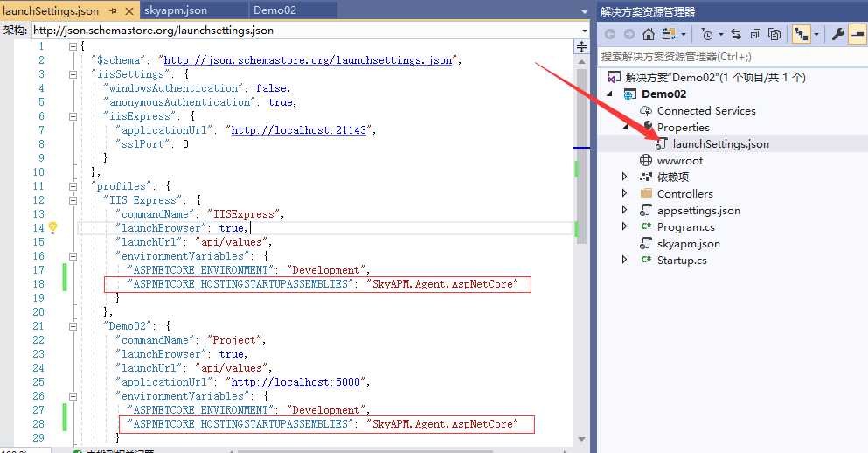The width and height of the screenshot is (868, 453).
Task: Click the lightbulb quick action on line 14
Action: pos(53,227)
